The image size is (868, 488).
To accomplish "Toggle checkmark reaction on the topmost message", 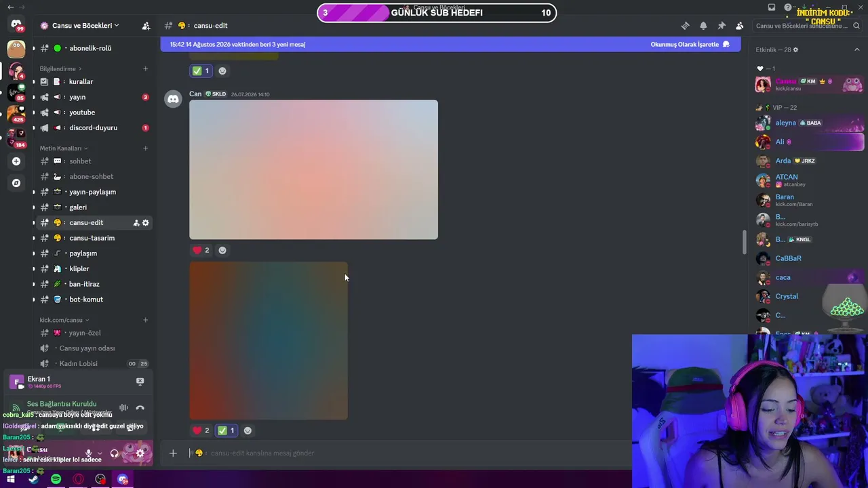I will pyautogui.click(x=201, y=70).
